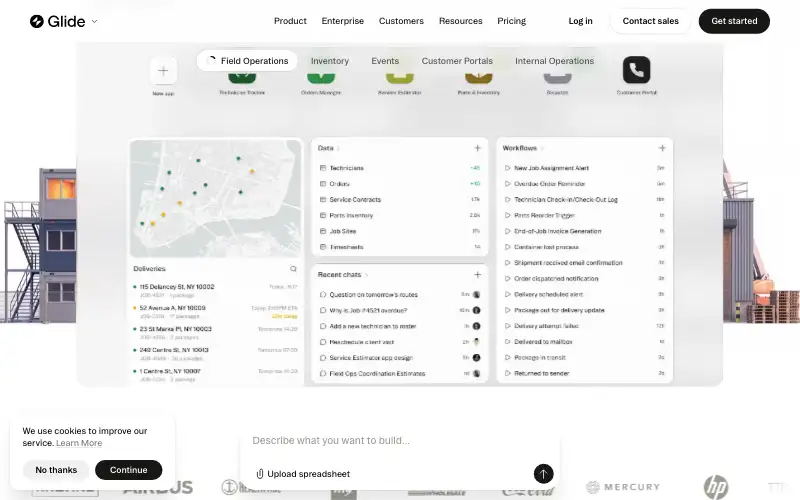Click the Get started button
800x500 pixels.
(x=734, y=21)
